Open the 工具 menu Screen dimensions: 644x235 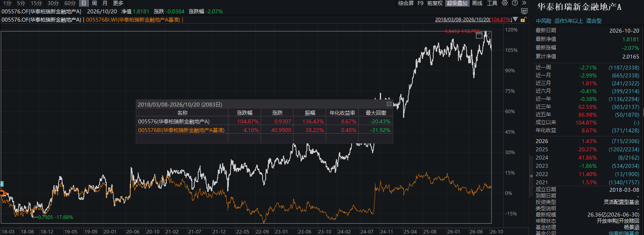(492, 3)
